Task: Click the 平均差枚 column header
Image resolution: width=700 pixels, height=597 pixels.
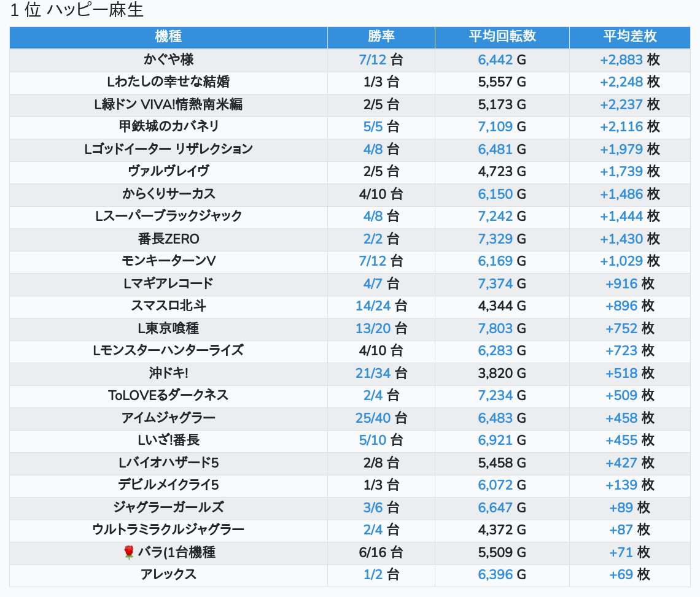Action: pyautogui.click(x=630, y=37)
